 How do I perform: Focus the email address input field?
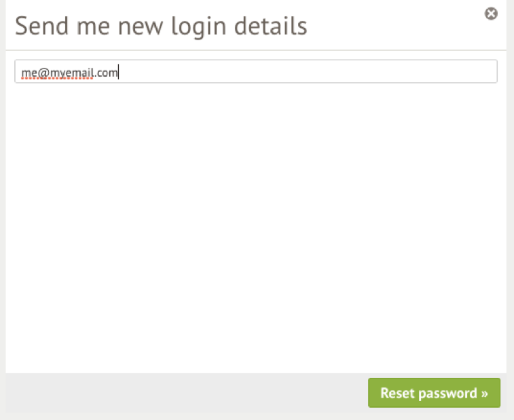coord(256,71)
